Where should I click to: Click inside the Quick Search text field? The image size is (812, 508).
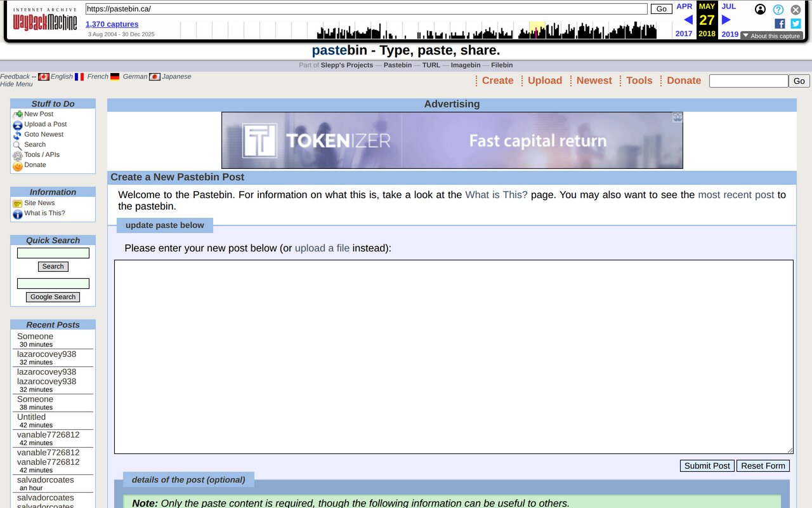click(53, 252)
